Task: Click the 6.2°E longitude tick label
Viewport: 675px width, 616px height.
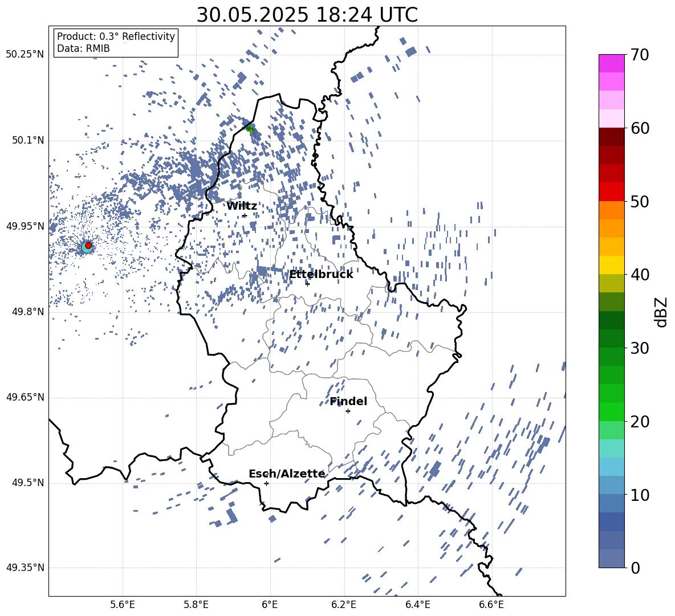Action: [344, 605]
